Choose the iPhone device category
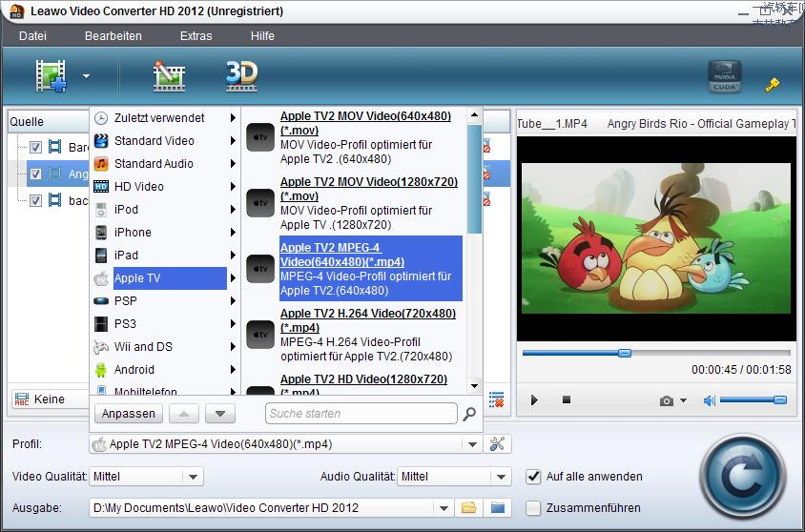This screenshot has width=805, height=532. [x=165, y=232]
